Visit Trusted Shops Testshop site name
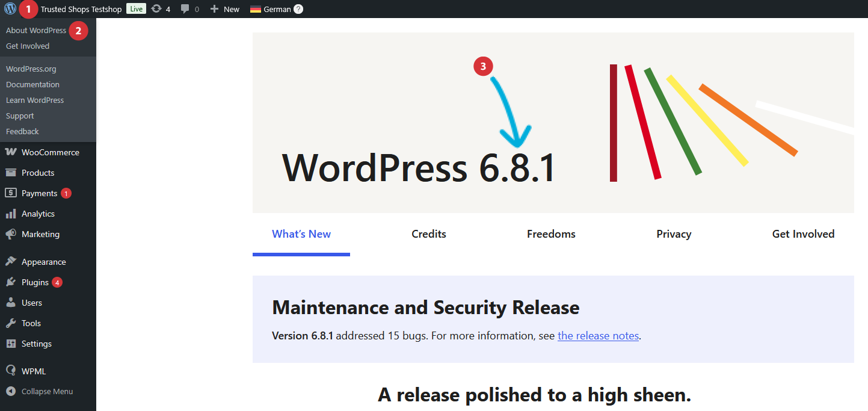 click(x=80, y=8)
